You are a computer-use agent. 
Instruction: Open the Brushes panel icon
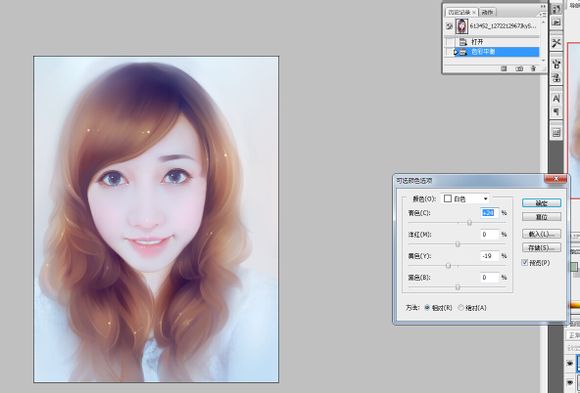[556, 64]
